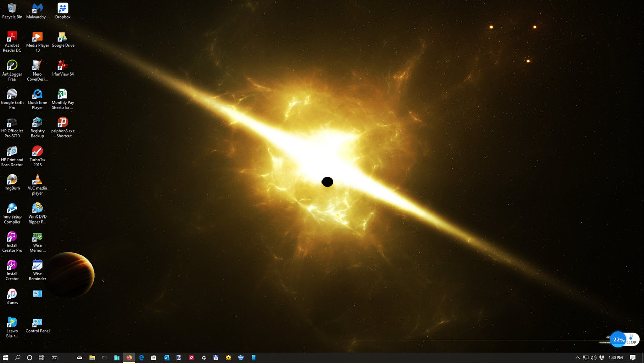Screen dimensions: 644x363
Task: Select the ImgBurn desktop icon
Action: click(x=12, y=182)
